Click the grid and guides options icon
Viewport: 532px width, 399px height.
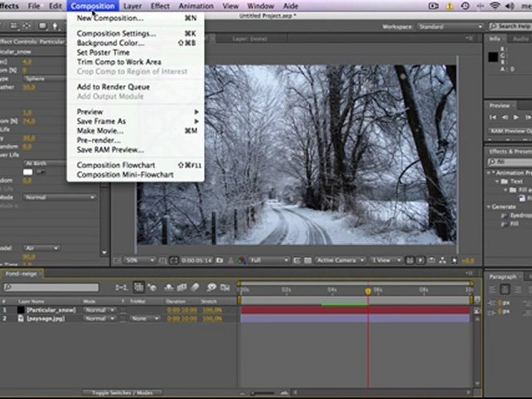point(163,260)
